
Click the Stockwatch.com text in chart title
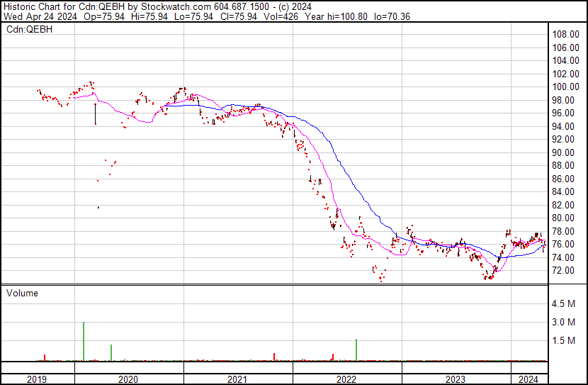(x=176, y=7)
